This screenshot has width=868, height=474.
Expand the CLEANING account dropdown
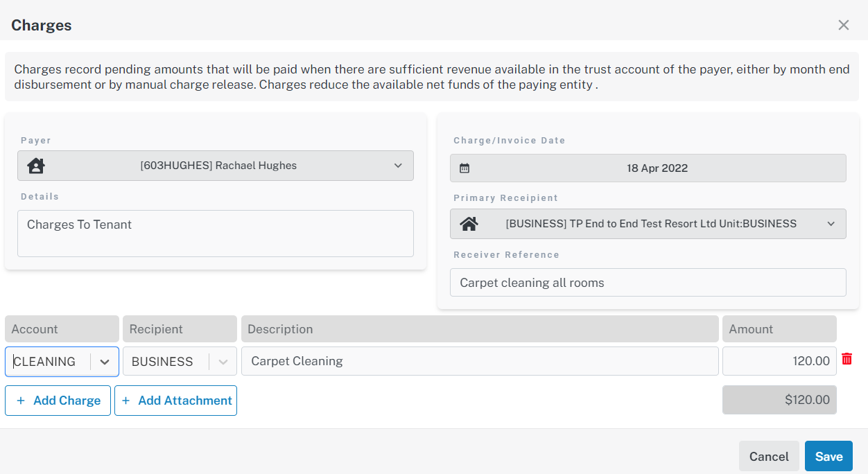pyautogui.click(x=105, y=362)
